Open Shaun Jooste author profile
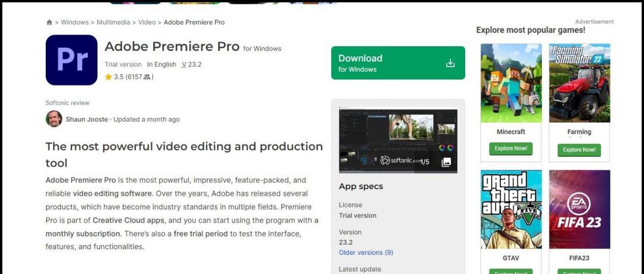 pyautogui.click(x=87, y=119)
